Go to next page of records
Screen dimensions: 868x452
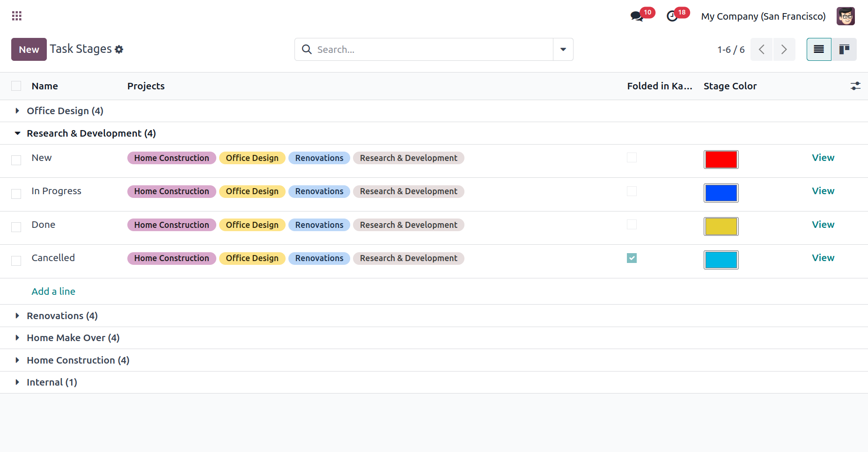coord(784,50)
